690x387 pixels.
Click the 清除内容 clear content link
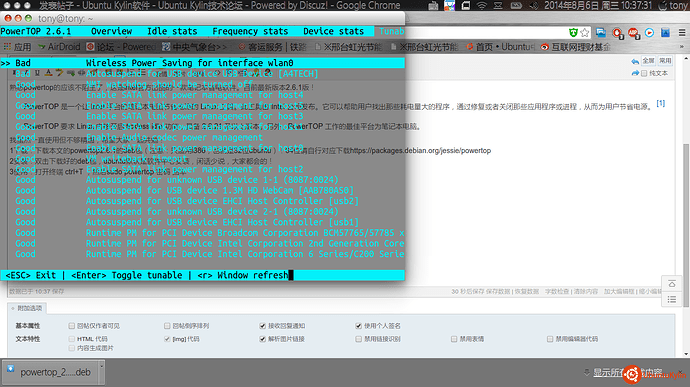585,291
